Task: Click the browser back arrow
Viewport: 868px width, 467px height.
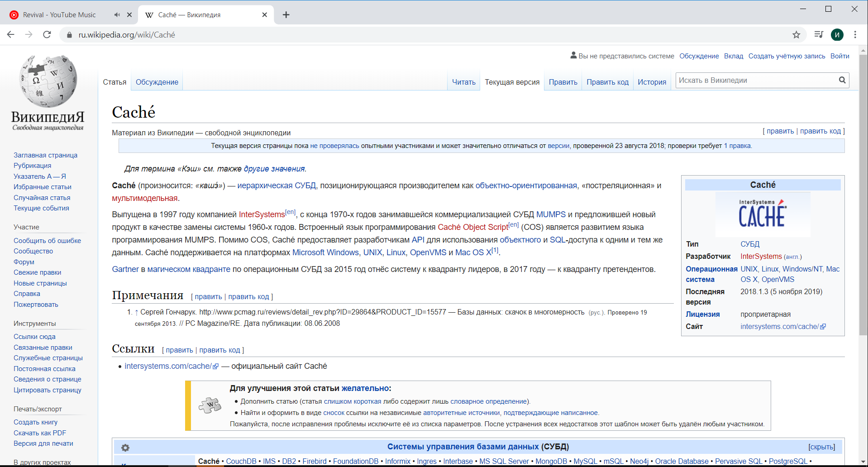Action: click(x=11, y=34)
